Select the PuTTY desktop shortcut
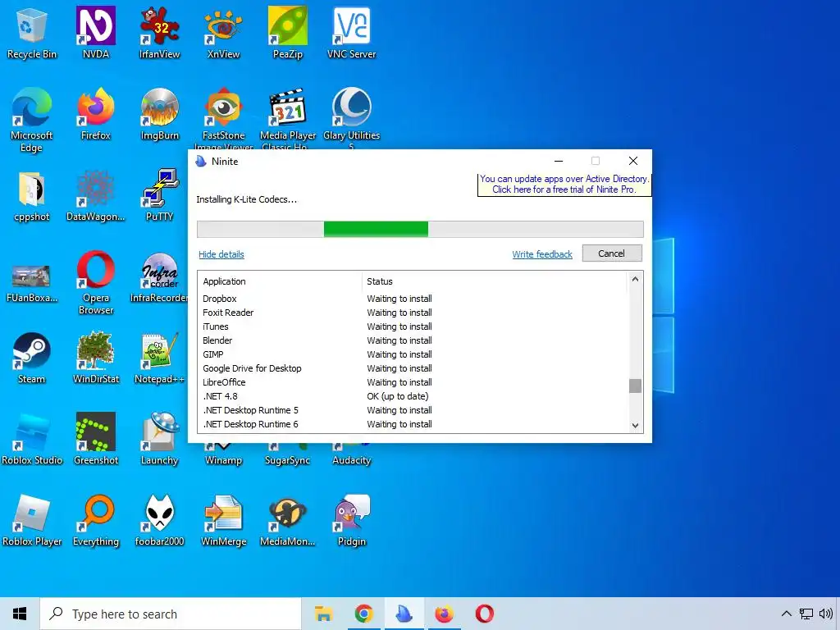The image size is (840, 630). click(x=160, y=195)
